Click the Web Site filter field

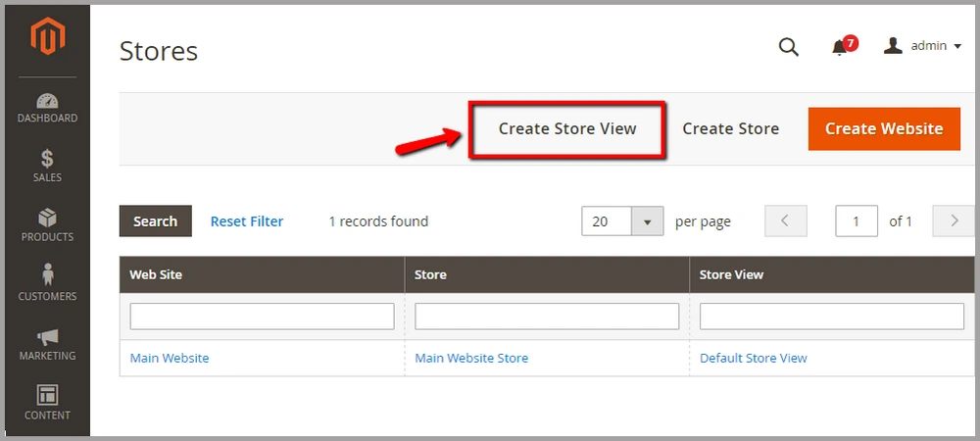coord(262,317)
